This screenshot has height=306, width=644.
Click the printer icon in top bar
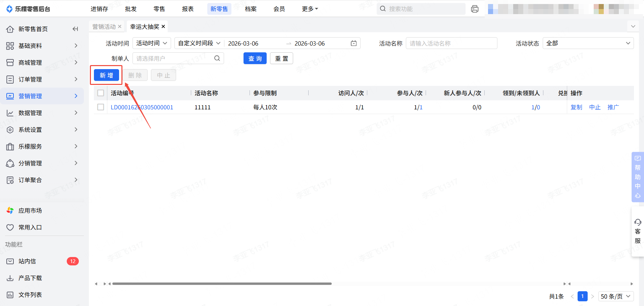coord(475,9)
